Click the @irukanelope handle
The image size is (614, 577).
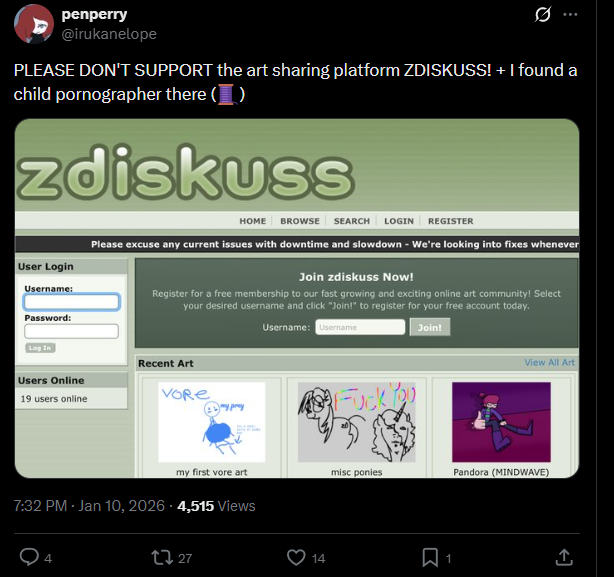click(109, 34)
